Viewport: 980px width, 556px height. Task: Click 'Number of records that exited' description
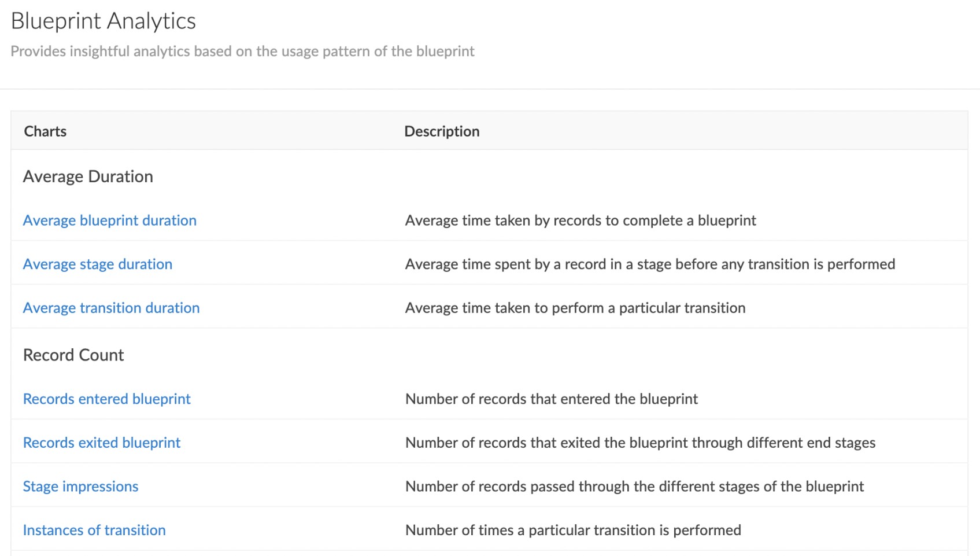click(x=640, y=443)
